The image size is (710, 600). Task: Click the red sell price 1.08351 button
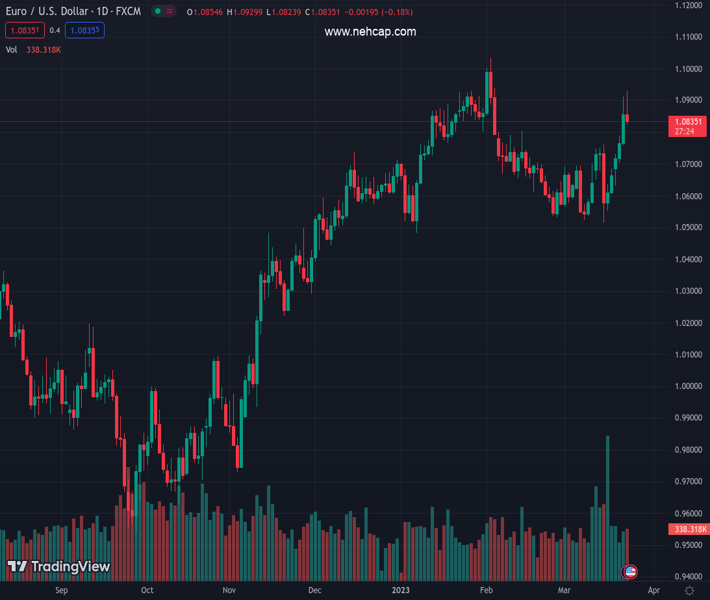click(25, 31)
